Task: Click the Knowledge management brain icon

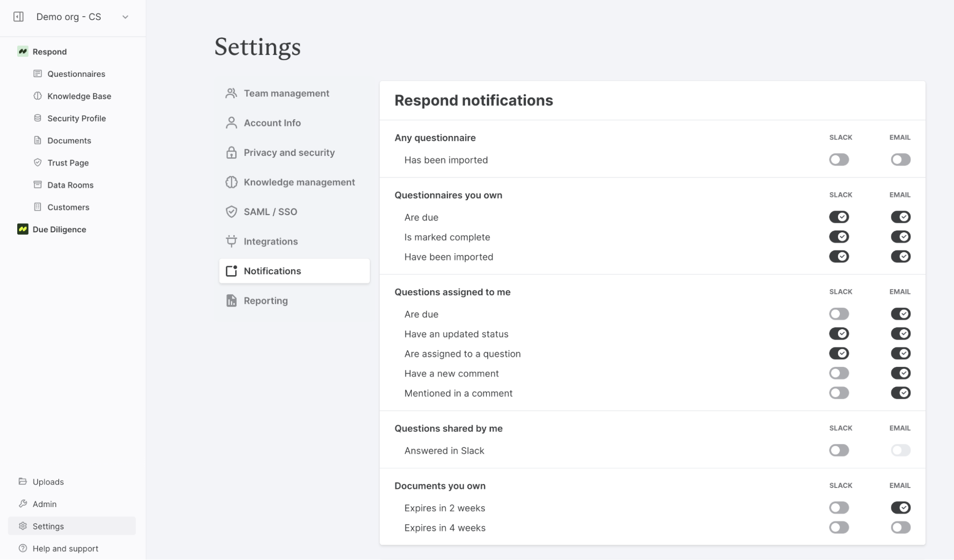Action: [x=231, y=182]
